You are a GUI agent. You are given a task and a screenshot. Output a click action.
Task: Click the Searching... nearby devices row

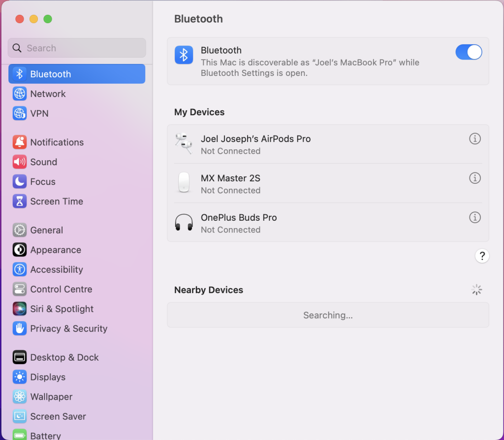point(328,315)
